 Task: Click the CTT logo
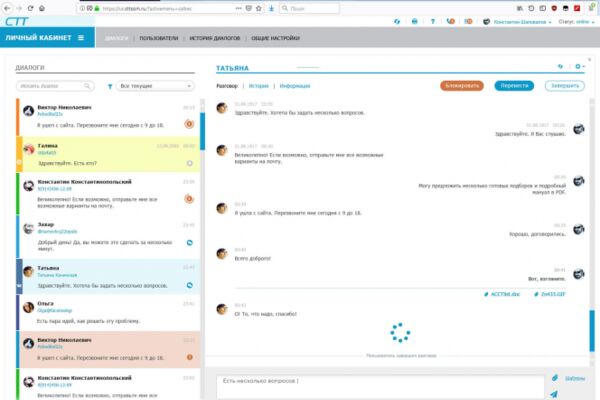pyautogui.click(x=16, y=21)
